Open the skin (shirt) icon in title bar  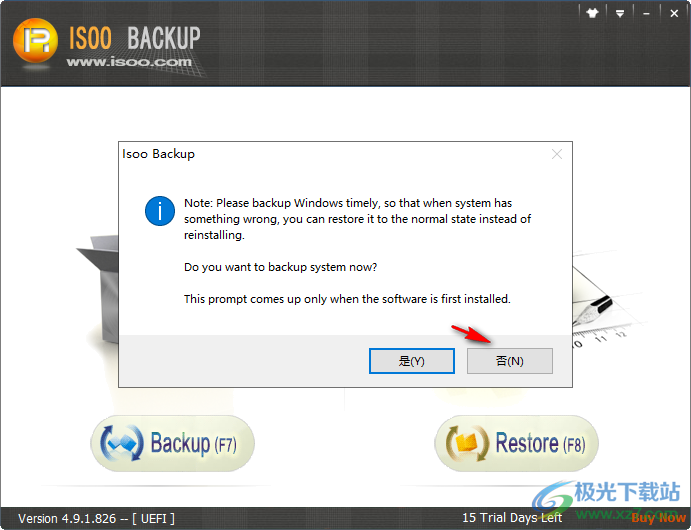[x=592, y=14]
